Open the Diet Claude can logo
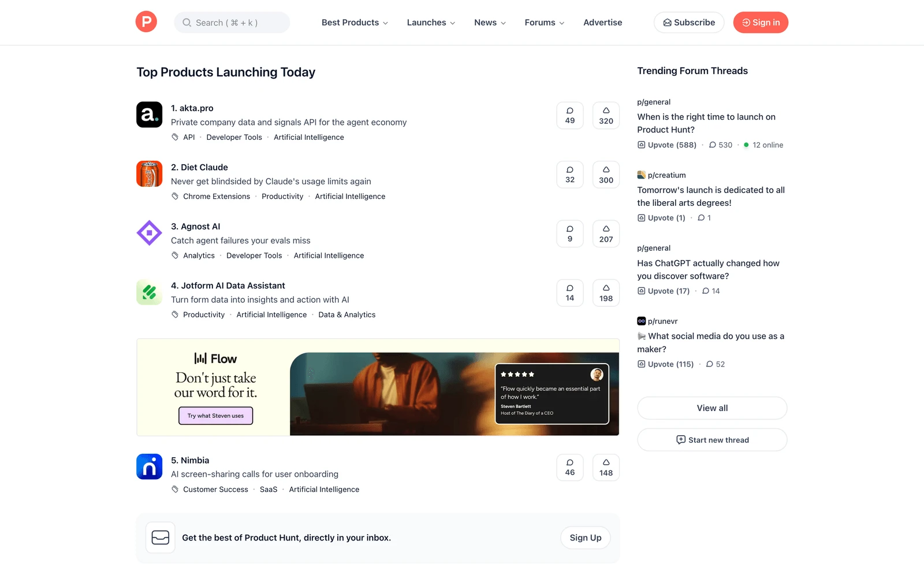924x578 pixels. point(149,174)
